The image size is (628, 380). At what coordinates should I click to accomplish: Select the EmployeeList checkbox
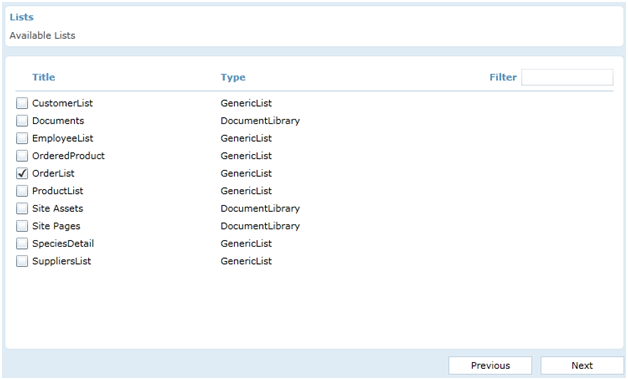tap(22, 139)
